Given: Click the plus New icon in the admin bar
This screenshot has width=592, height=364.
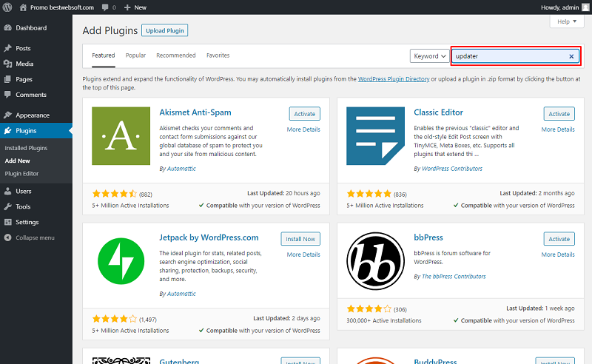Looking at the screenshot, I should coord(127,7).
